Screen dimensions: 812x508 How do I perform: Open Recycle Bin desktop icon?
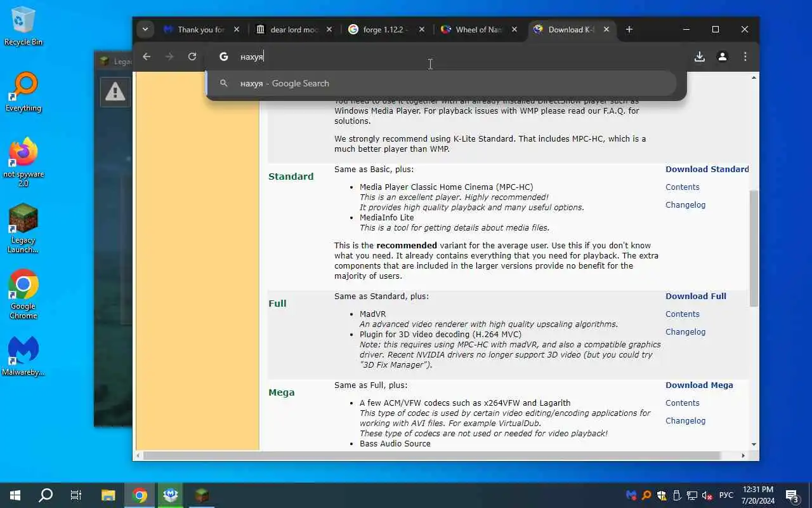tap(23, 26)
